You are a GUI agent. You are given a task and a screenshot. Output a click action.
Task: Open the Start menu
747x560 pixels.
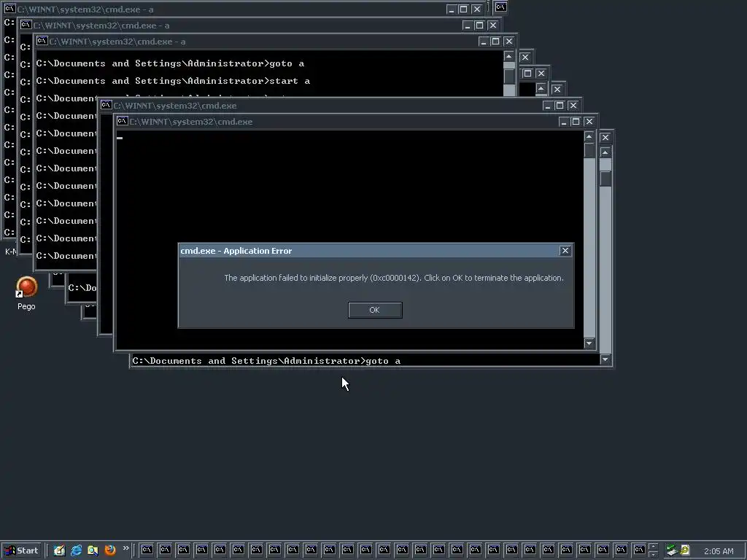(21, 551)
